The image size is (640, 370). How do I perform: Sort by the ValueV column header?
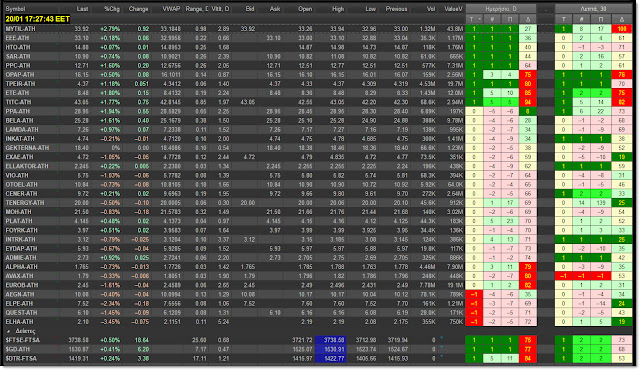[454, 9]
